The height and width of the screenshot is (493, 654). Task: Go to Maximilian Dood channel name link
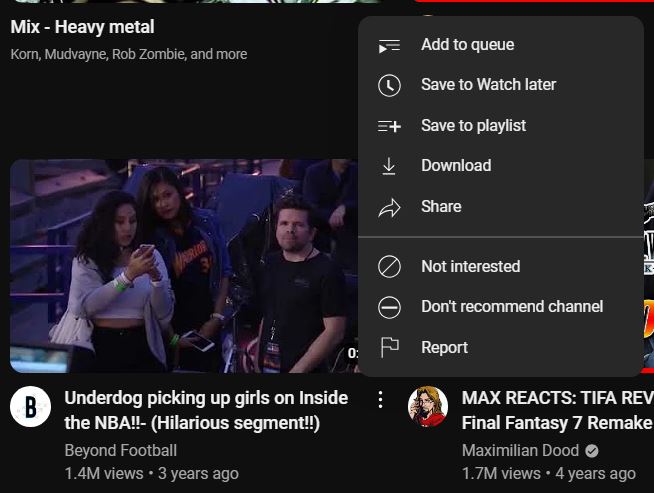[520, 451]
